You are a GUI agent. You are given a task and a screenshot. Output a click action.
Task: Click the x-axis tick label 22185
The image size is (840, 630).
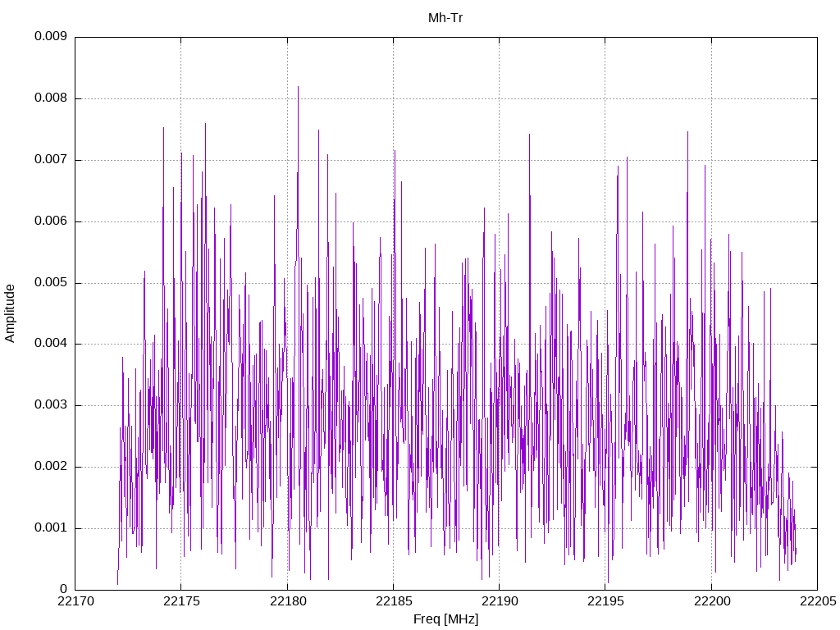click(394, 601)
